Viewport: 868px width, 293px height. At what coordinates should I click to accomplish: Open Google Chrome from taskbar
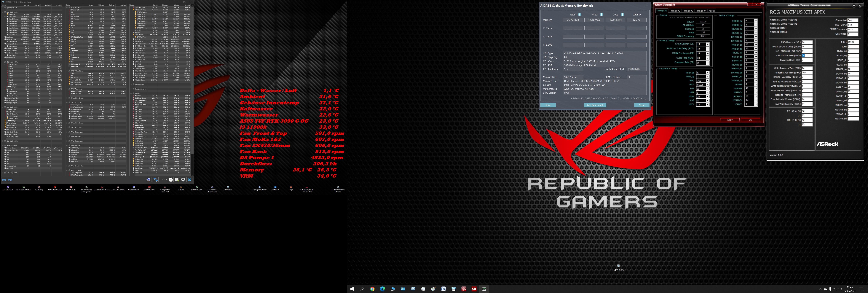(x=372, y=289)
